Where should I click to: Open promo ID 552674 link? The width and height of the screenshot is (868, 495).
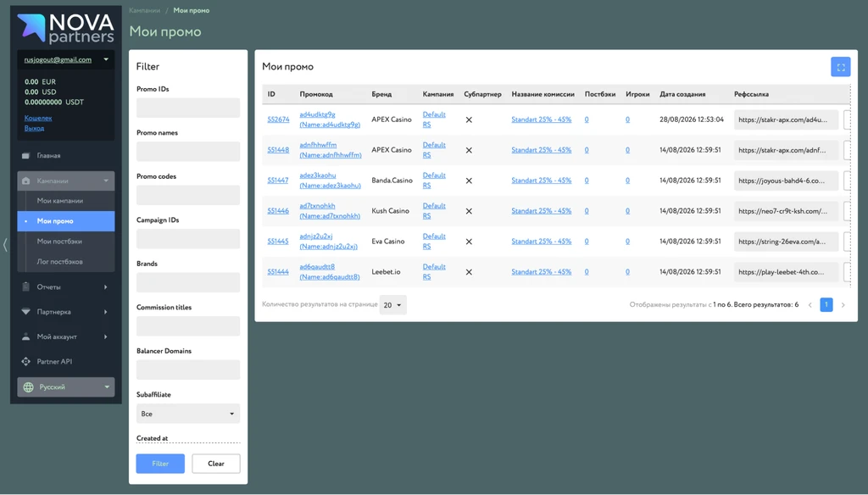click(x=278, y=120)
